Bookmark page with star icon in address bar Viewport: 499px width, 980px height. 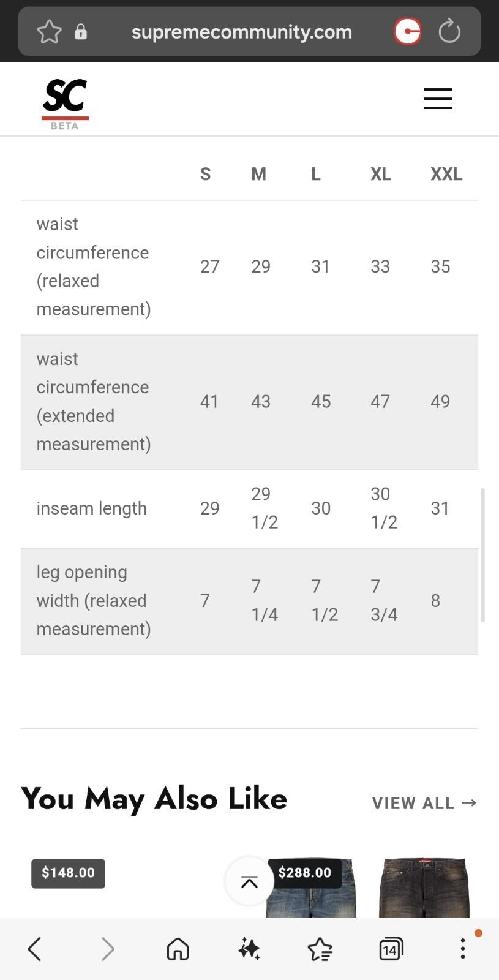pyautogui.click(x=49, y=32)
